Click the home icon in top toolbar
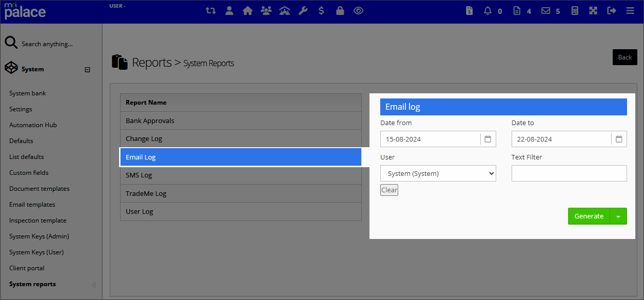Image resolution: width=644 pixels, height=300 pixels. (x=248, y=10)
